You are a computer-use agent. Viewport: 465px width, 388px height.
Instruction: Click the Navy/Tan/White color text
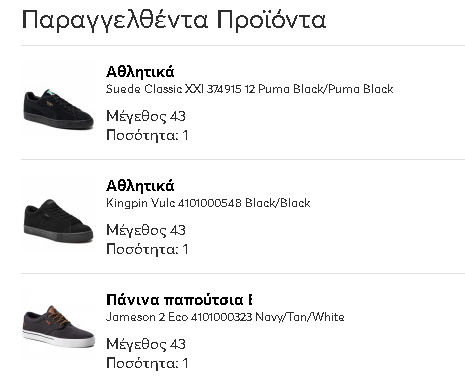point(300,317)
